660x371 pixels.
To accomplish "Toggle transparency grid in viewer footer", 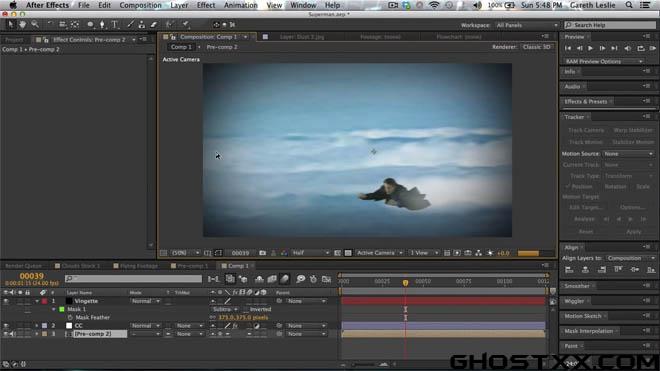I will tap(348, 253).
